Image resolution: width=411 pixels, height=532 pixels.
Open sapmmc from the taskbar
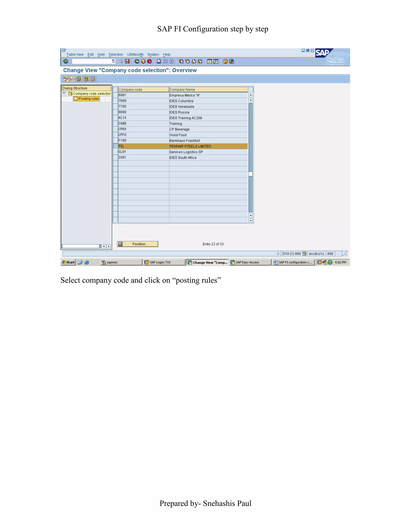point(121,262)
